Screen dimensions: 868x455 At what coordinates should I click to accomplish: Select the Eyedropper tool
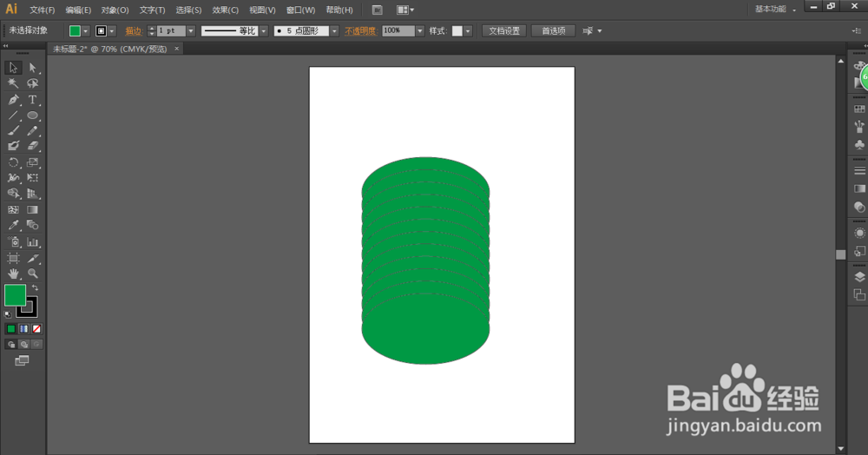click(13, 225)
